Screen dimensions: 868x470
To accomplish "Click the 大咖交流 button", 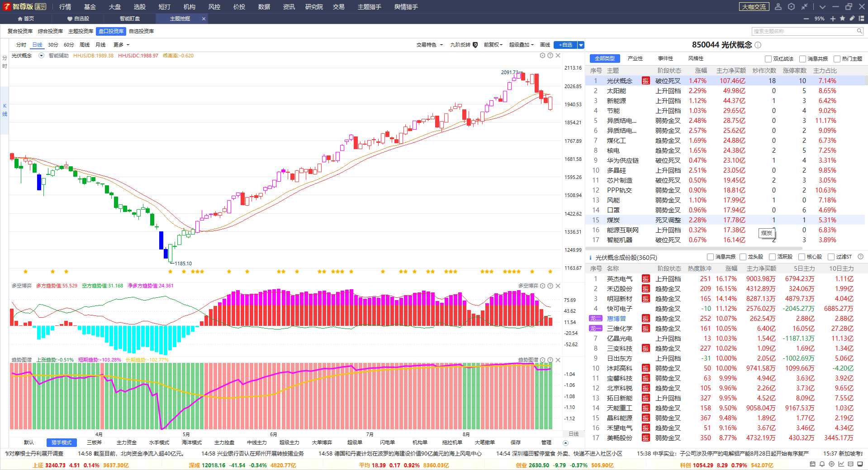I will click(754, 6).
